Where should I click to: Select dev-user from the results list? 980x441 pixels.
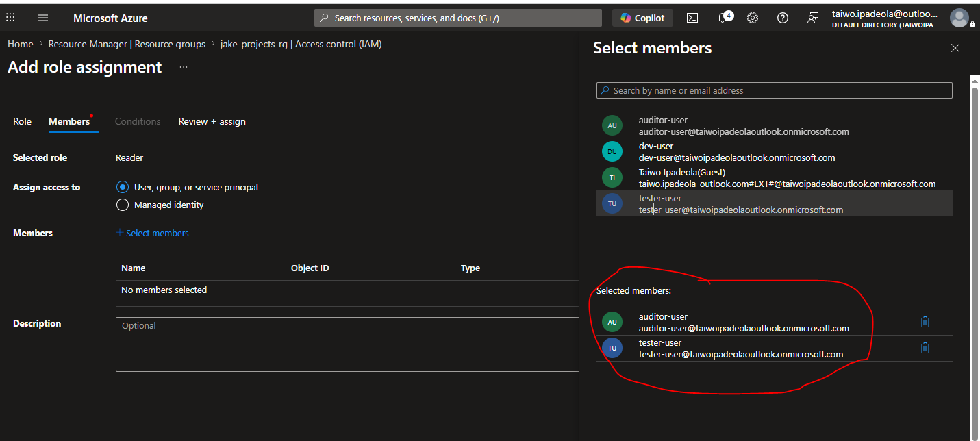[x=775, y=151]
